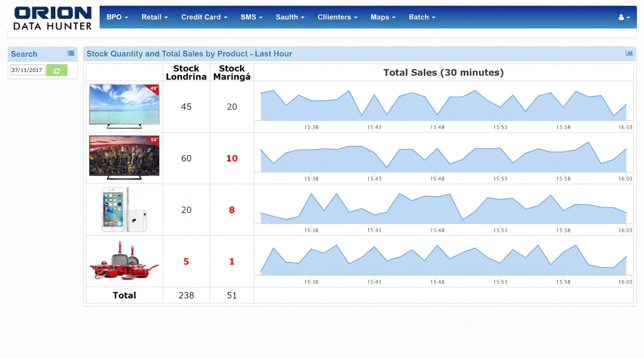
Task: Click the bar chart icon in panel header
Action: [x=629, y=53]
